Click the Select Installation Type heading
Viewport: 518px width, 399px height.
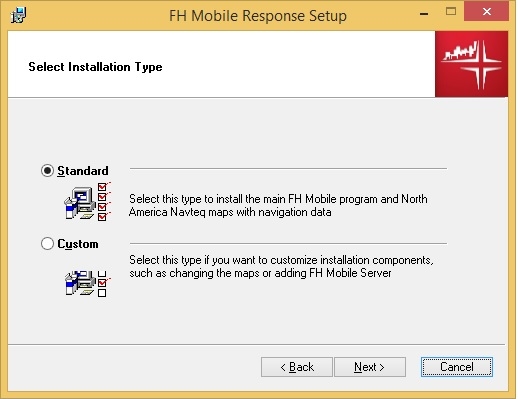95,67
